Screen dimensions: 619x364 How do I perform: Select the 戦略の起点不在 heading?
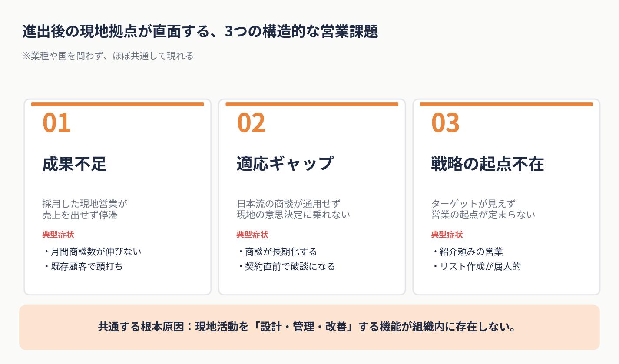coord(487,164)
